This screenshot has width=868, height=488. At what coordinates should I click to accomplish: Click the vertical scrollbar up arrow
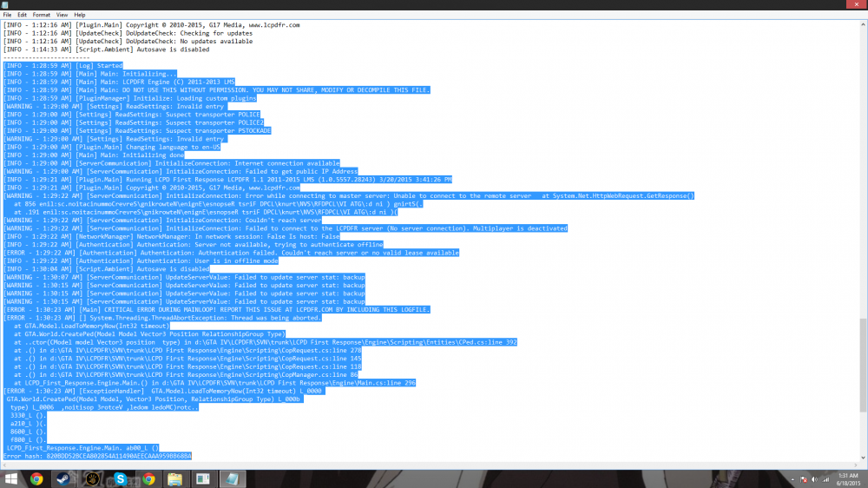[863, 25]
